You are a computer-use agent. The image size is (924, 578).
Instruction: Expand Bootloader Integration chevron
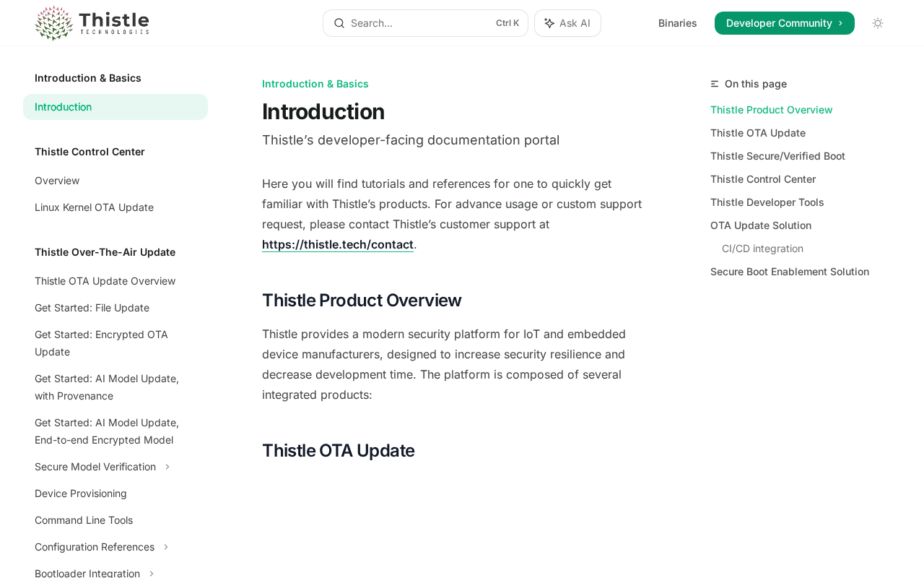pyautogui.click(x=152, y=574)
